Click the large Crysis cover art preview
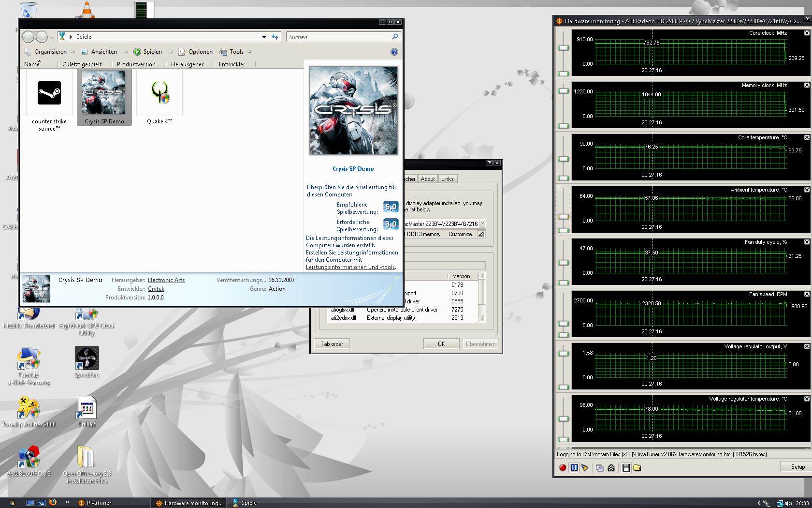 353,111
